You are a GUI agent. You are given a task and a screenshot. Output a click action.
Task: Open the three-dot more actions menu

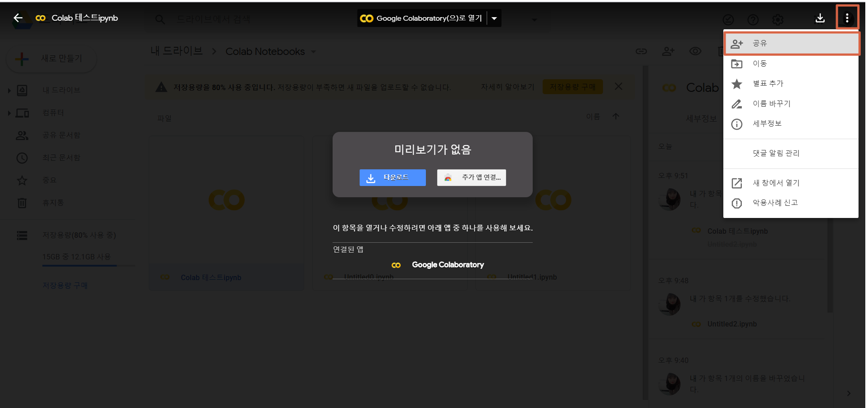click(847, 18)
